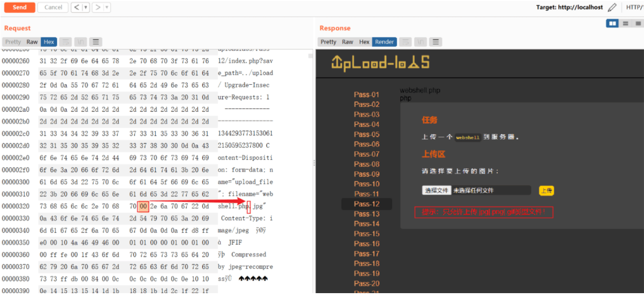Click the e_path=../upload decoded text cell
644x298 pixels.
(245, 73)
